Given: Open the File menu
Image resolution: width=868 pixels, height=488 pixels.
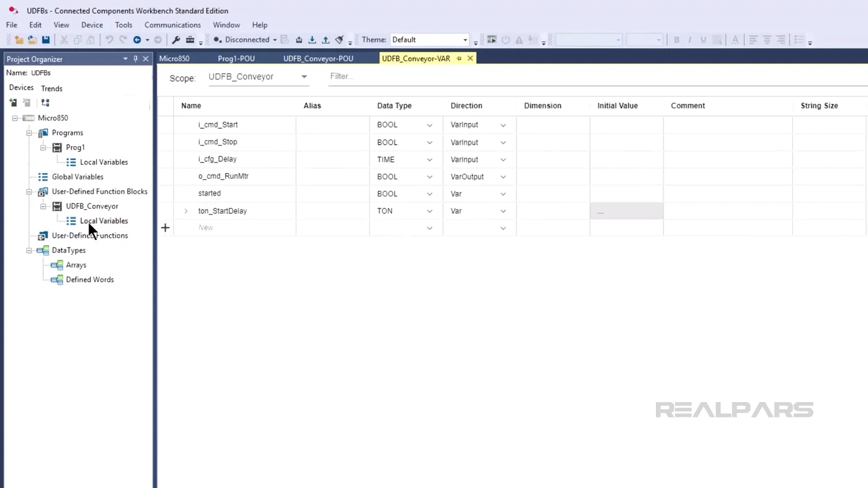Looking at the screenshot, I should coord(12,25).
